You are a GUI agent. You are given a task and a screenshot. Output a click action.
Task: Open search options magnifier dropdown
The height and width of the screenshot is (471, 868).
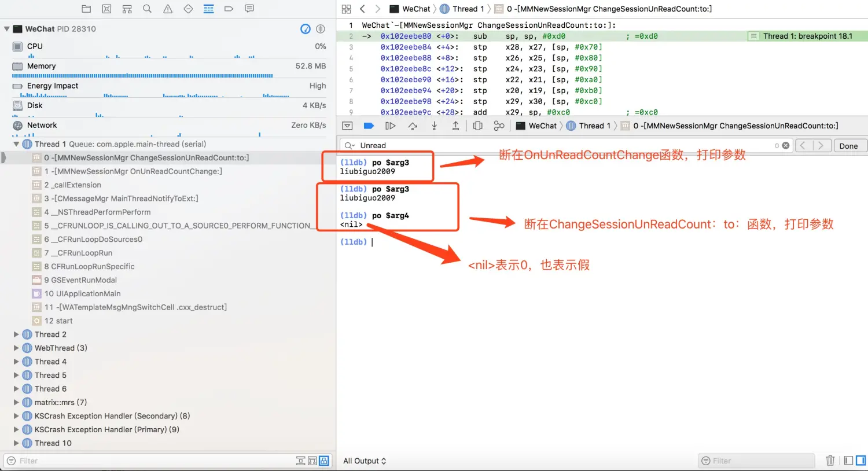[350, 146]
